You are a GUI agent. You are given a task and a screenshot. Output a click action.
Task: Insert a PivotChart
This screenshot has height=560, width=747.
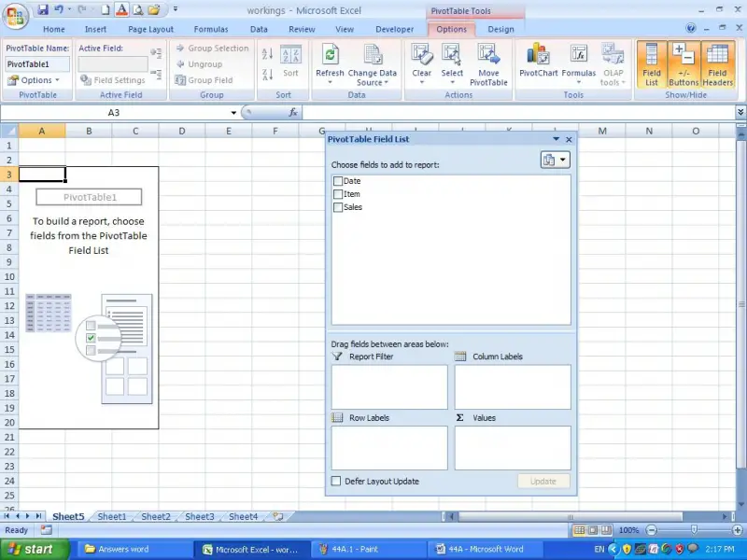tap(539, 60)
